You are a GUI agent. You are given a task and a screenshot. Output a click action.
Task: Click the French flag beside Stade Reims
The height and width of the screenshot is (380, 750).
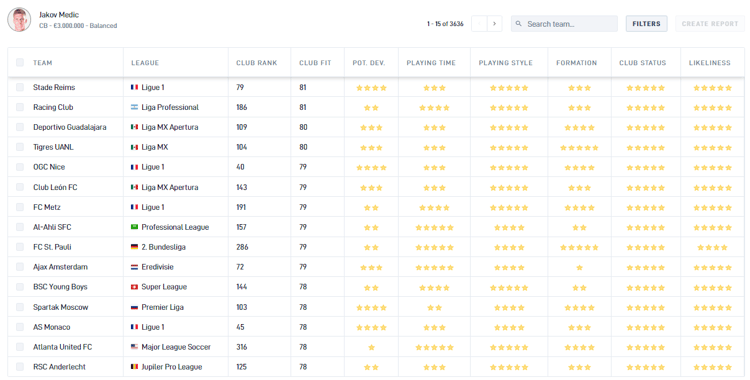coord(134,87)
